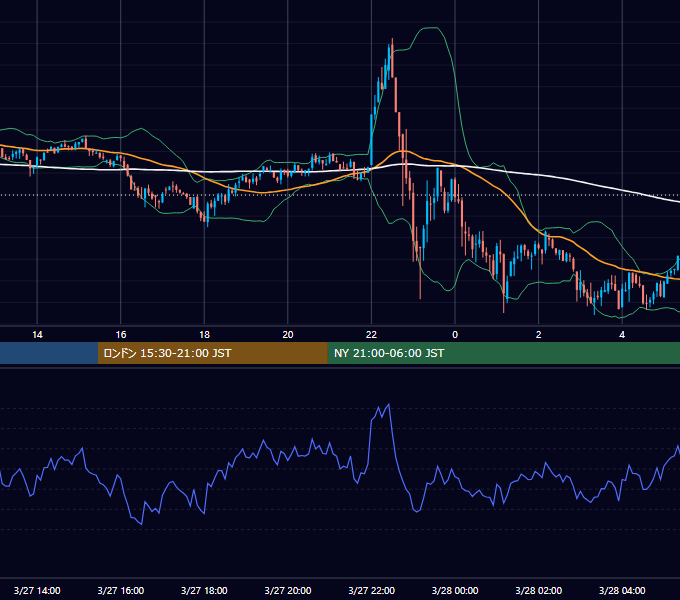Click the oscillator line's highest peak

click(389, 405)
